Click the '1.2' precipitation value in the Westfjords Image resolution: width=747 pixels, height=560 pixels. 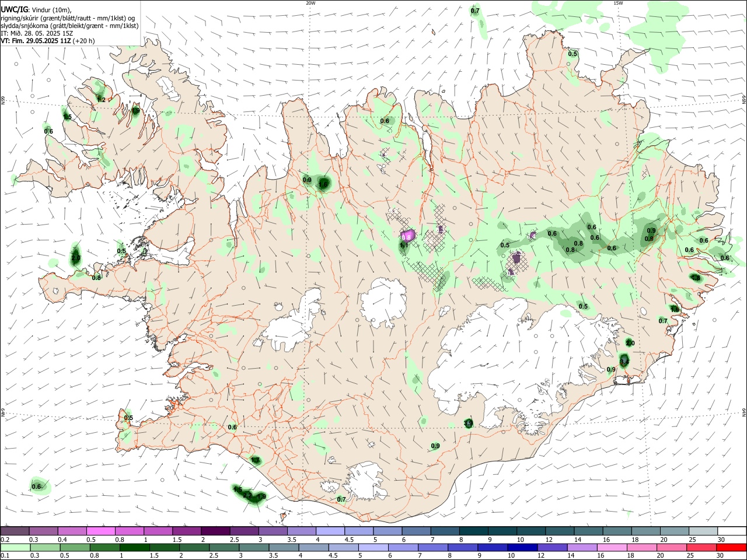tap(101, 100)
